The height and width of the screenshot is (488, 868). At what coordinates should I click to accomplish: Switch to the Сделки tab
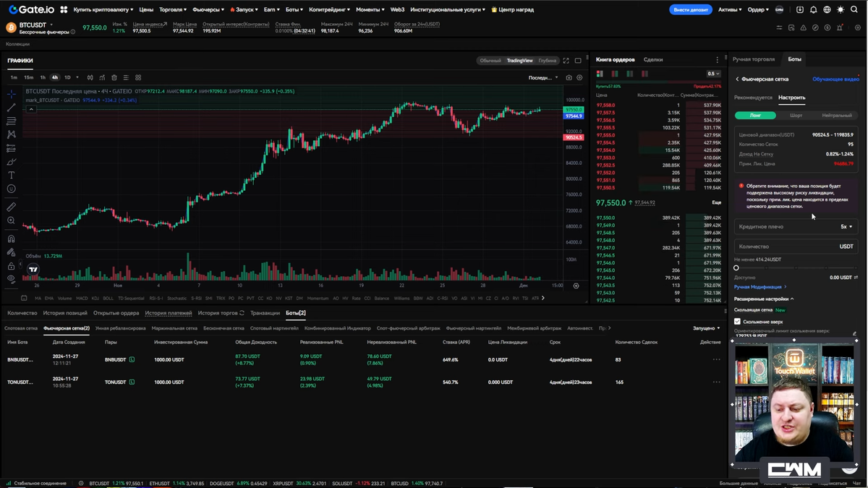click(x=653, y=59)
